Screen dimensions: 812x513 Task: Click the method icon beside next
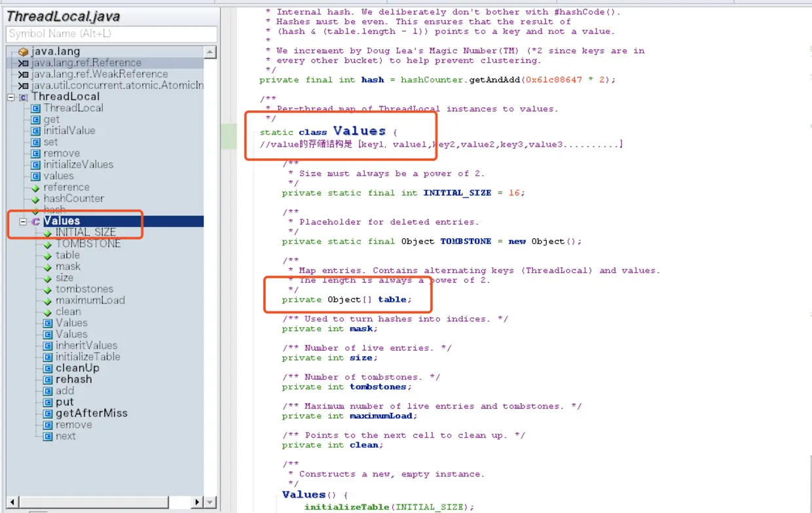[x=48, y=436]
